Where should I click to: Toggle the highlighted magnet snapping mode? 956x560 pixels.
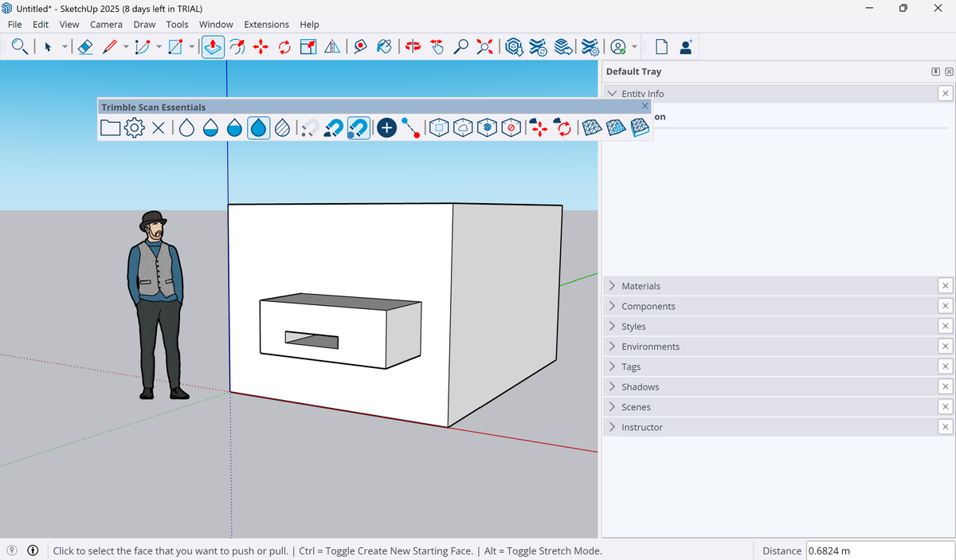[x=358, y=127]
